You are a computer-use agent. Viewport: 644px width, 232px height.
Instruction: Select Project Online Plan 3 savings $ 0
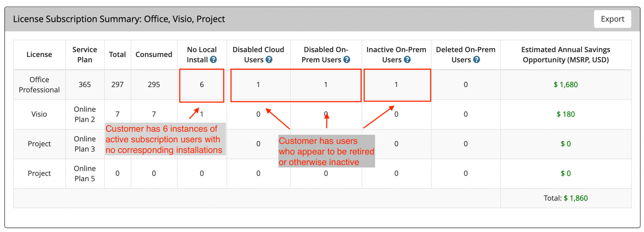pos(566,144)
